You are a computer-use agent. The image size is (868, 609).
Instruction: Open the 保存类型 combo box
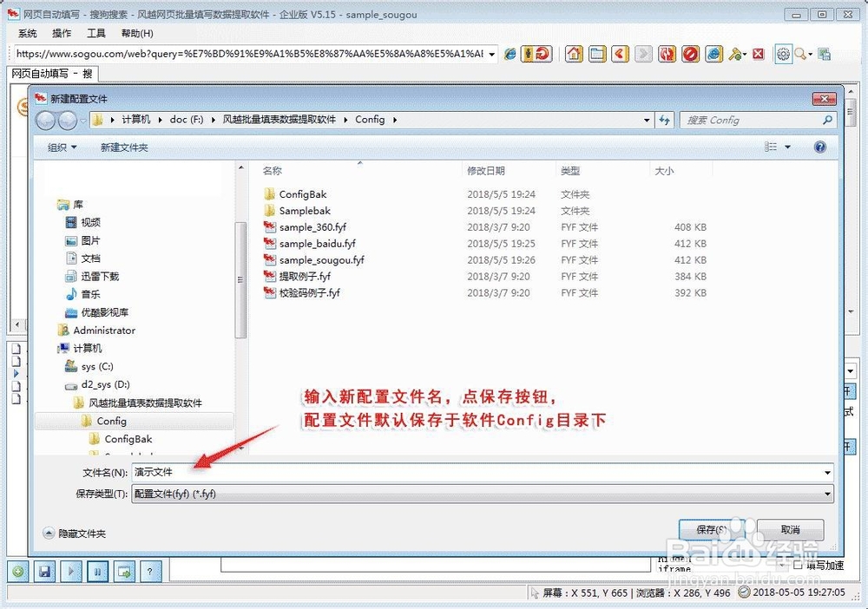click(x=482, y=494)
